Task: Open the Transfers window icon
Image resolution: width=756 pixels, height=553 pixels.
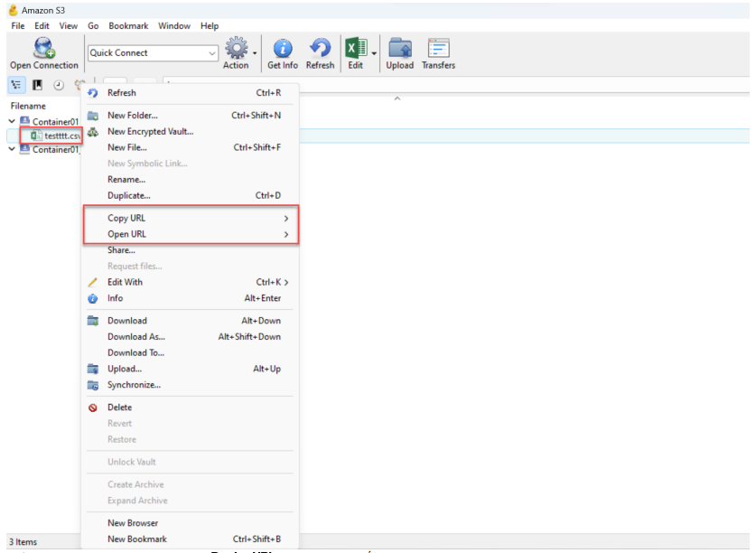Action: pyautogui.click(x=438, y=50)
